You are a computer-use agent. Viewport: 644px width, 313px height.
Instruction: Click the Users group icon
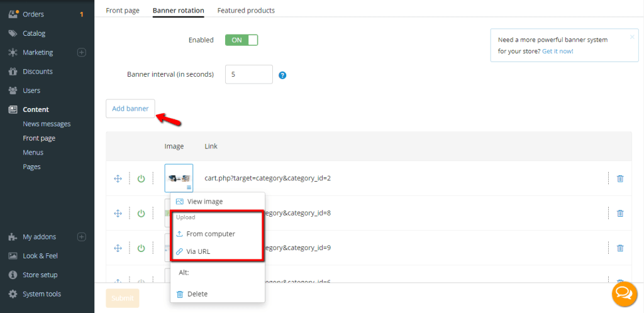(x=13, y=91)
